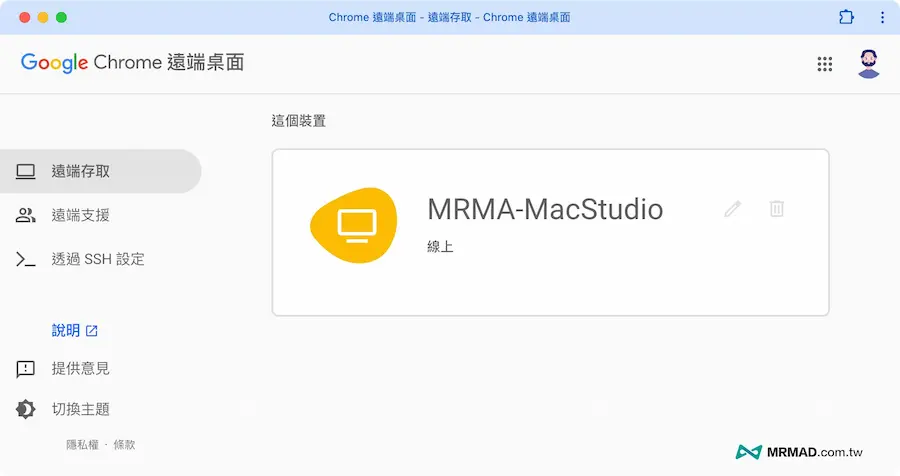Click 提供意見 to send feedback

(80, 369)
